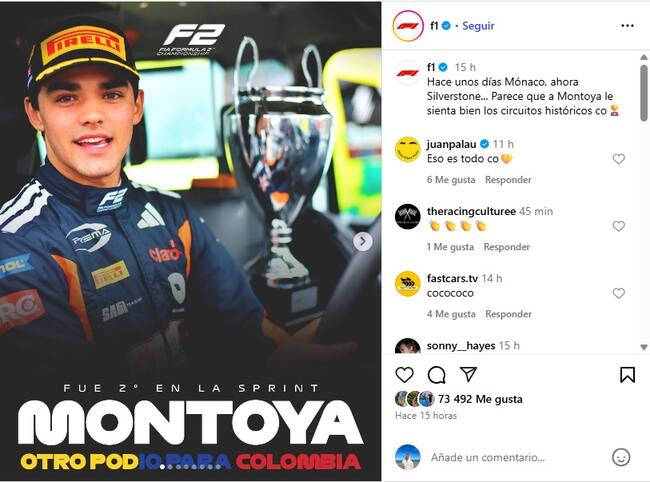Like theracingculturee's comment heart

[618, 226]
